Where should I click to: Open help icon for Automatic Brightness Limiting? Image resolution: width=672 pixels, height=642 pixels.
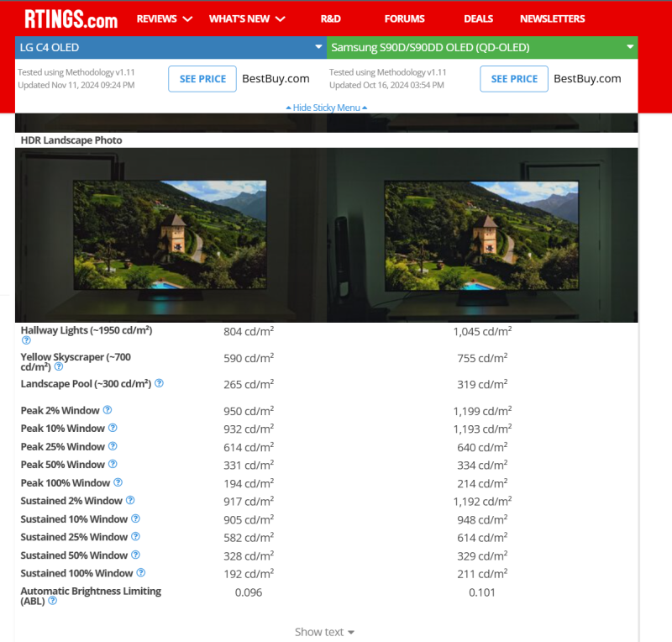click(x=52, y=601)
